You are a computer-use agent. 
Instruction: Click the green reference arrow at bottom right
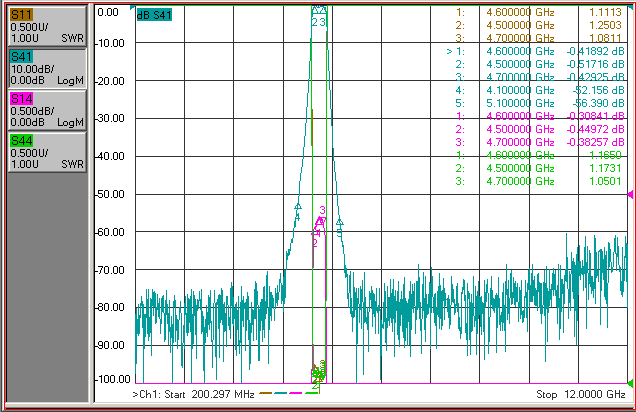pyautogui.click(x=630, y=383)
